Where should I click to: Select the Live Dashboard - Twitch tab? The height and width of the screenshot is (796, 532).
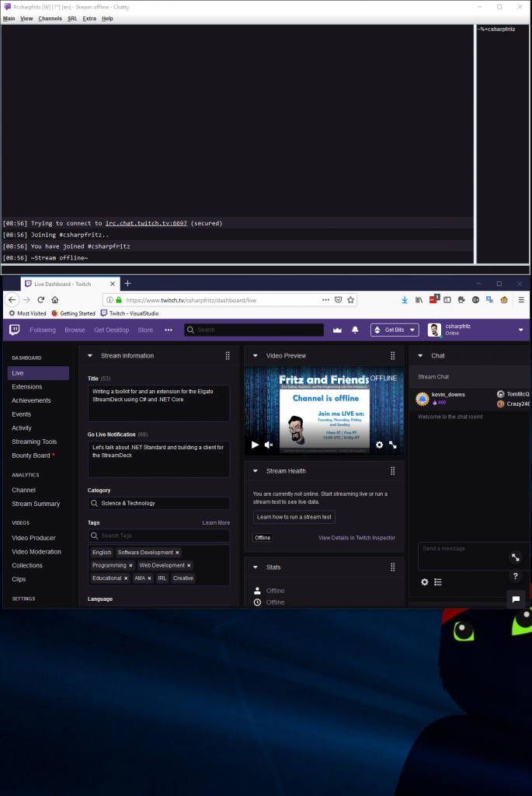coord(71,284)
